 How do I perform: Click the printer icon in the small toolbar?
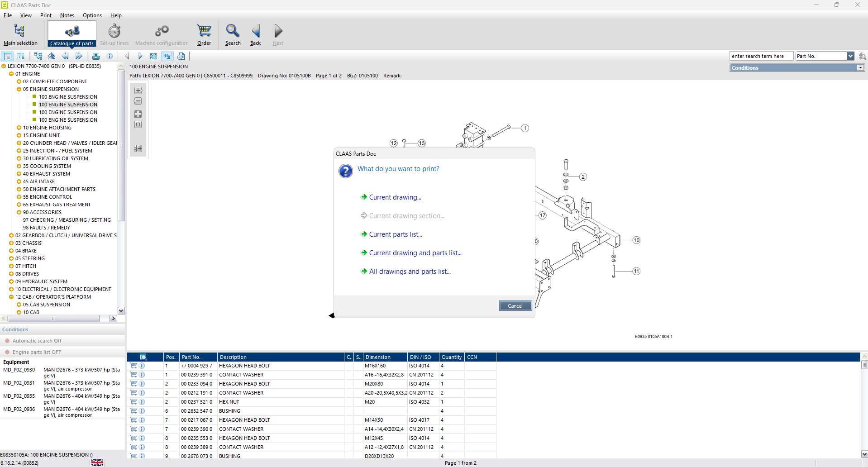pos(96,56)
